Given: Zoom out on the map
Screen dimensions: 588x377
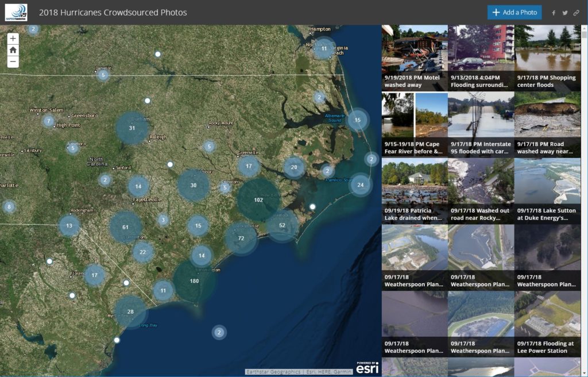Looking at the screenshot, I should [x=13, y=61].
